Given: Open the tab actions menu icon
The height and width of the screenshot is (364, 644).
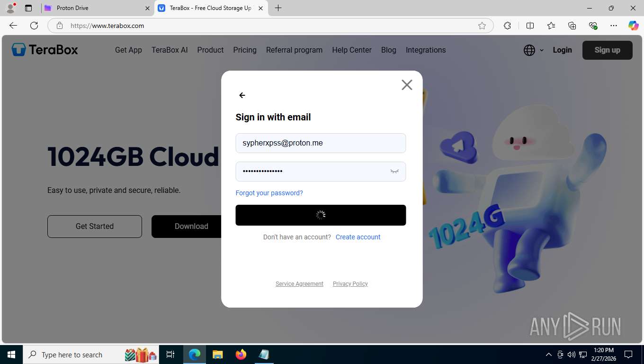Looking at the screenshot, I should 28,8.
